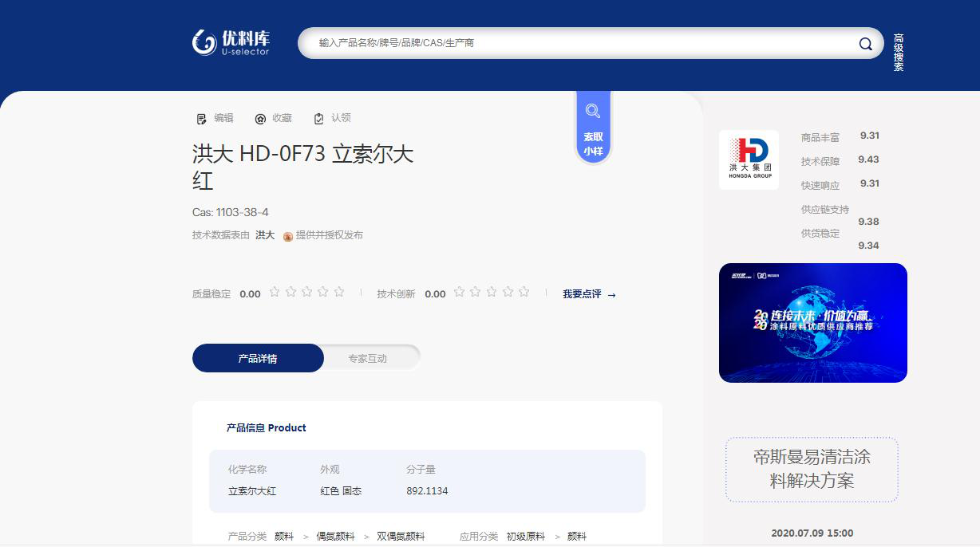Screen dimensions: 980x547
Task: Click the 初级原料 application category
Action: click(x=526, y=537)
